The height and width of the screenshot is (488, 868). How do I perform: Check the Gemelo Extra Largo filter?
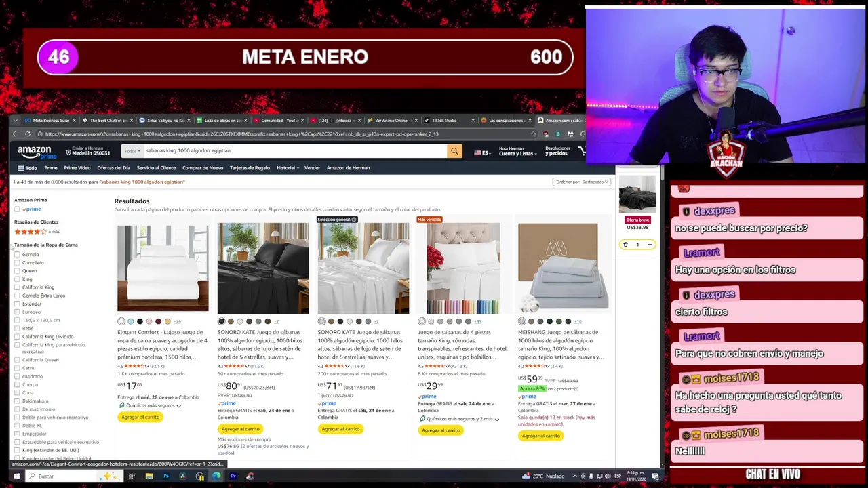click(17, 296)
